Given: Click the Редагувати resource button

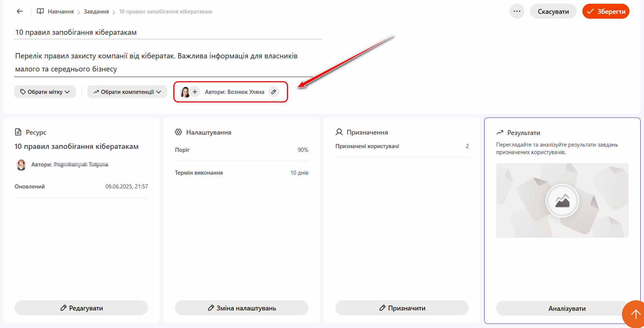Looking at the screenshot, I should 81,308.
